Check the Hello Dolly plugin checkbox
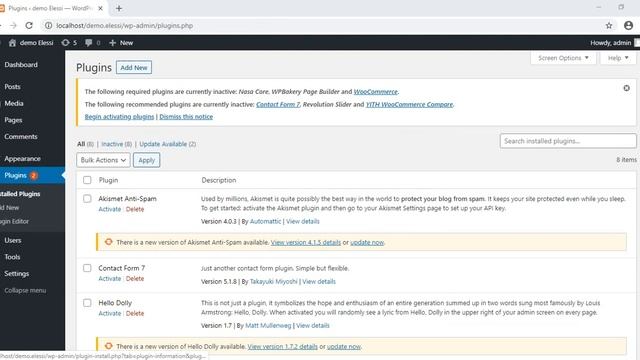 coord(87,302)
